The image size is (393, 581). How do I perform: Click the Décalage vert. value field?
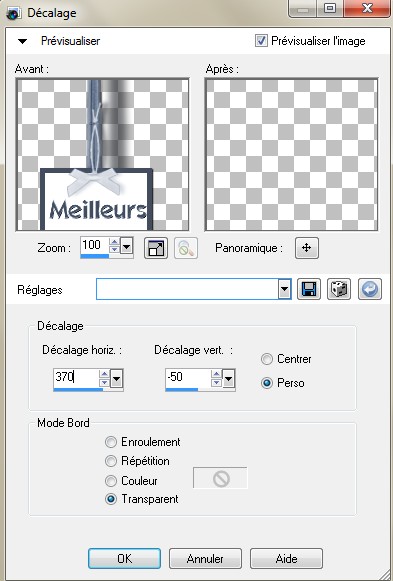[188, 377]
